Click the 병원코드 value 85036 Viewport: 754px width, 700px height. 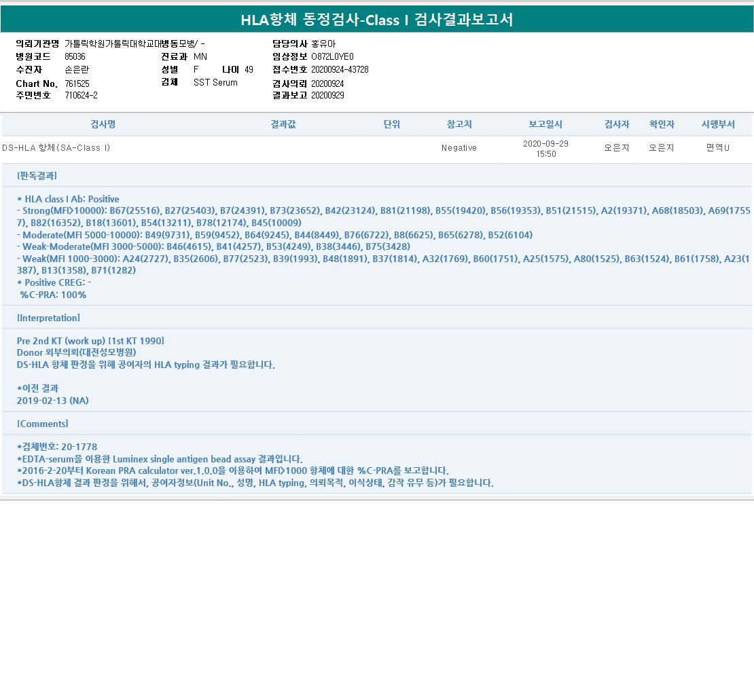click(75, 57)
